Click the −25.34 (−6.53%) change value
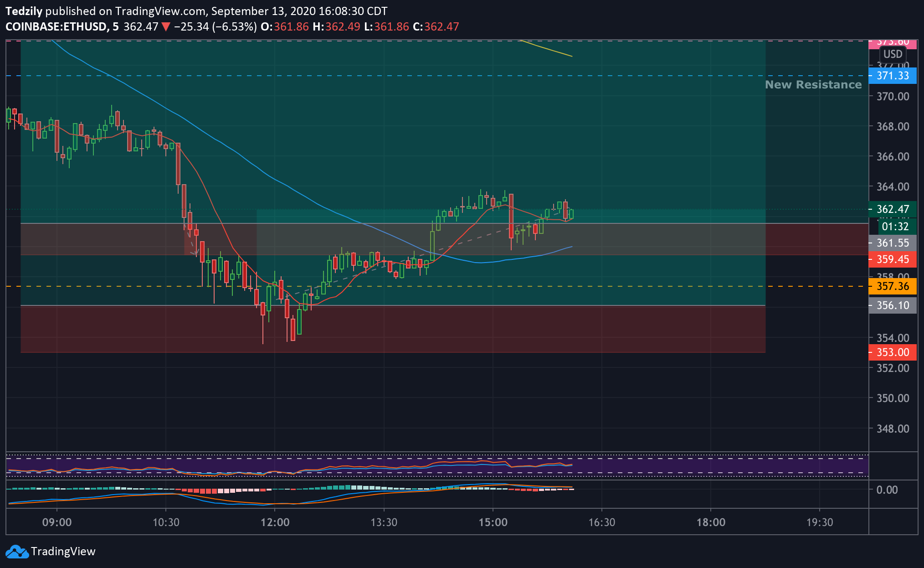This screenshot has width=924, height=568. (x=215, y=27)
